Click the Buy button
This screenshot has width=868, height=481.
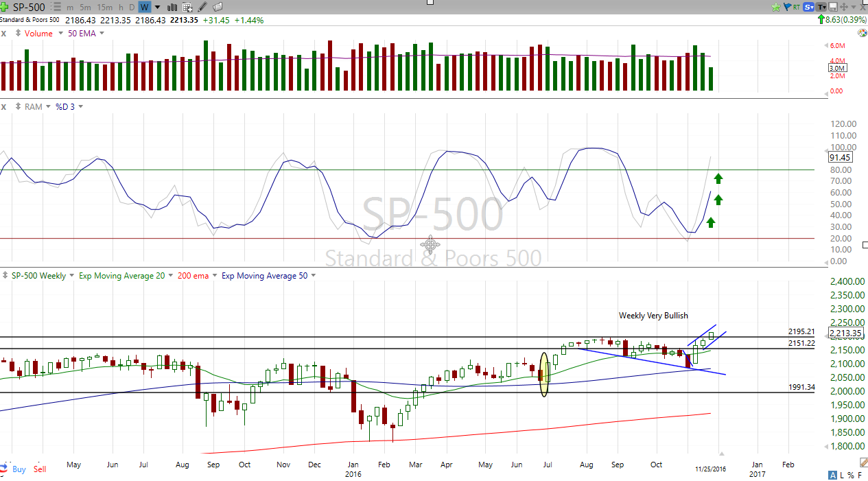[x=19, y=469]
